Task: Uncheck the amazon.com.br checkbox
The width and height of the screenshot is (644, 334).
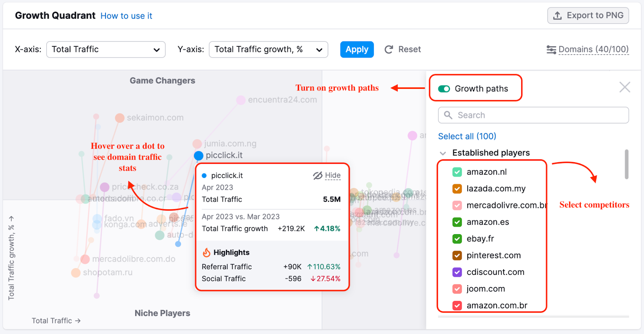Action: pyautogui.click(x=457, y=306)
